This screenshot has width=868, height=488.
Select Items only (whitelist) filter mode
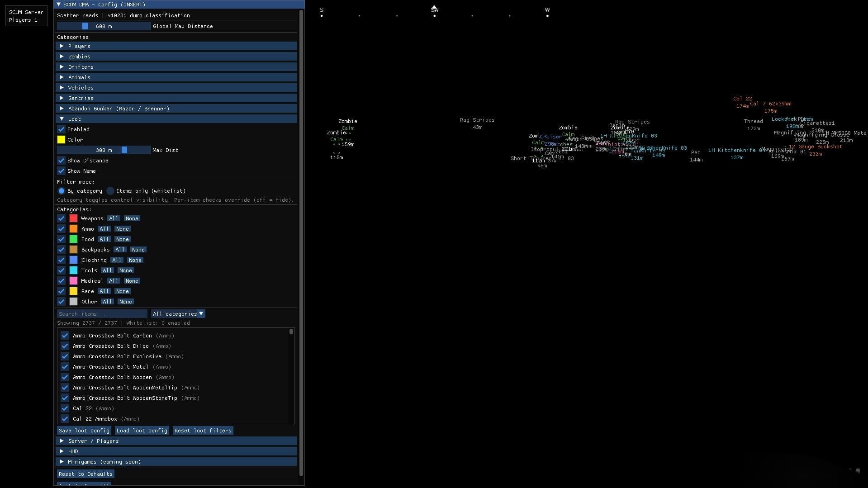110,191
